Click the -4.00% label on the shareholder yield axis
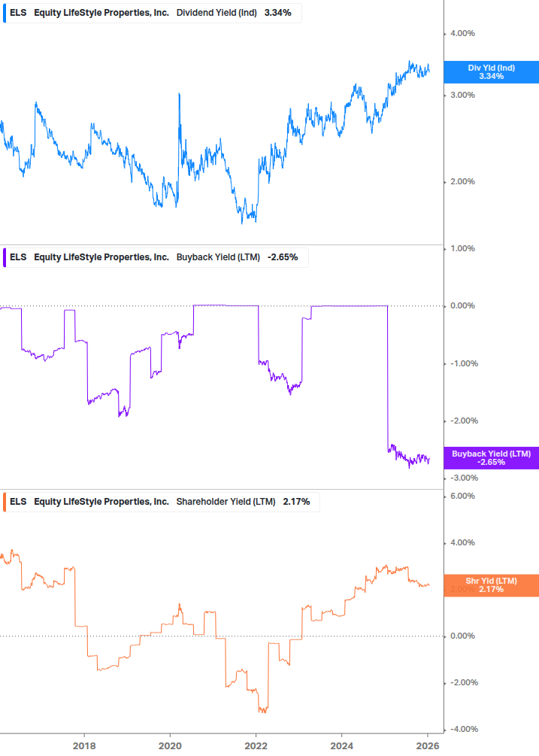Screen dimensions: 539x756 (x=464, y=730)
